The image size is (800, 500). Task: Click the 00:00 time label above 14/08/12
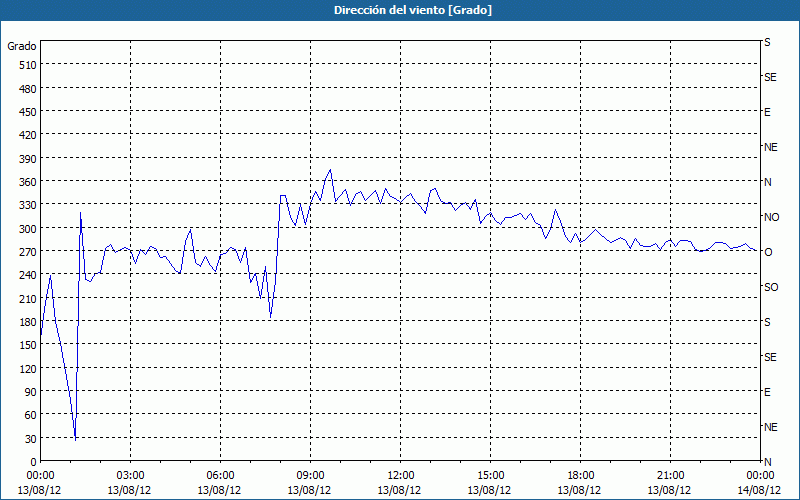(x=760, y=476)
